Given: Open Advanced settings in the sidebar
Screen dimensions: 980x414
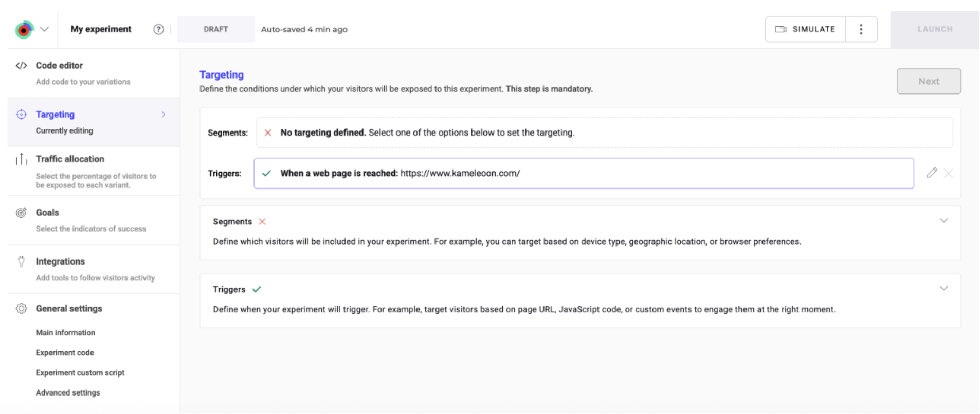Looking at the screenshot, I should [68, 393].
